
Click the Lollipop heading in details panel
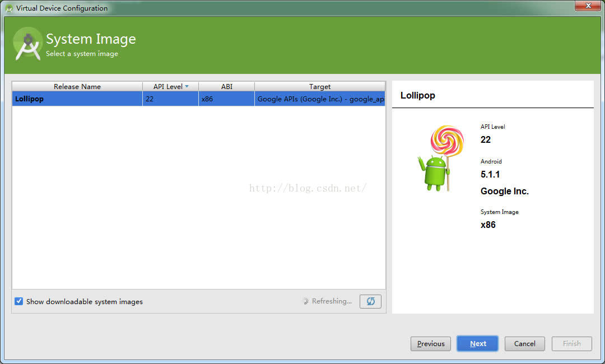click(417, 95)
